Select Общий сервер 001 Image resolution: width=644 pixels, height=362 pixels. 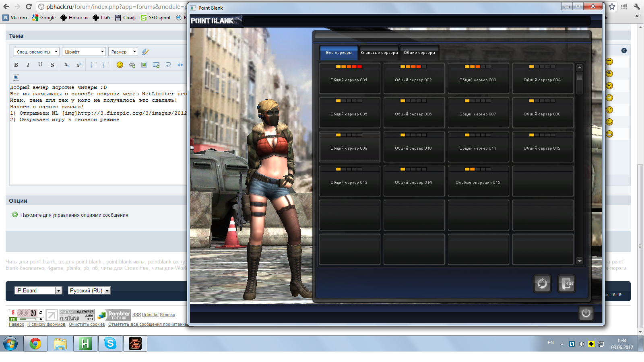349,78
